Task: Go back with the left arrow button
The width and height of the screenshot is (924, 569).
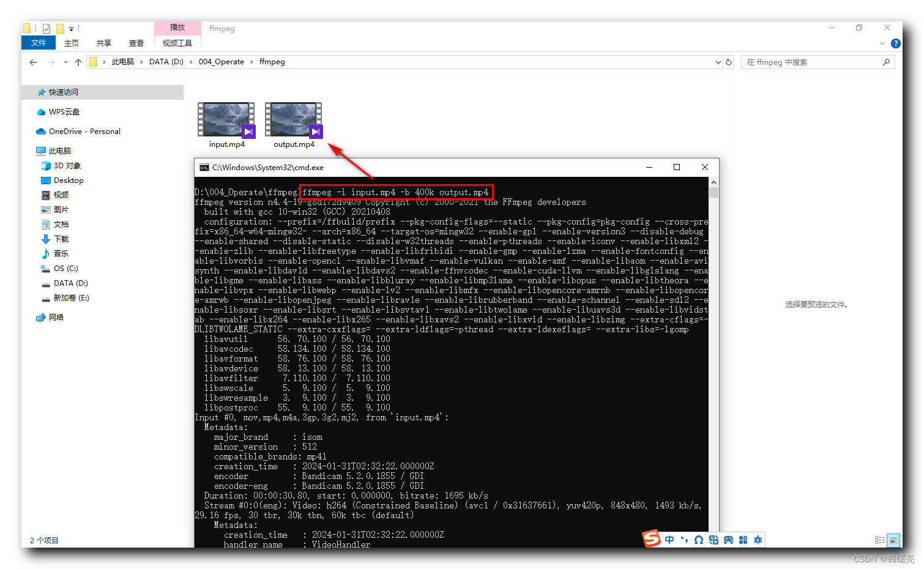Action: (x=33, y=62)
